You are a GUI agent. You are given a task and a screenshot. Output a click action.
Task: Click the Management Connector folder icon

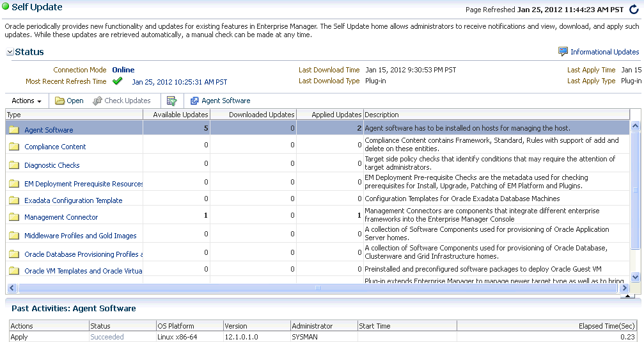click(x=14, y=217)
